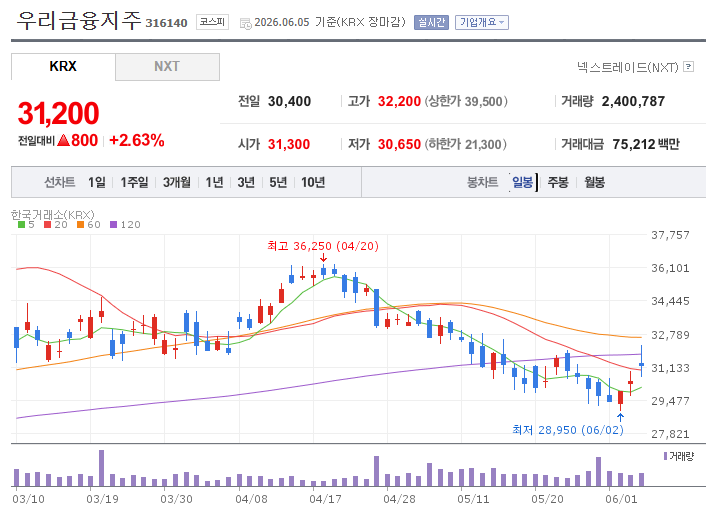Click the red up-triangle change indicator
The height and width of the screenshot is (513, 706).
click(63, 141)
